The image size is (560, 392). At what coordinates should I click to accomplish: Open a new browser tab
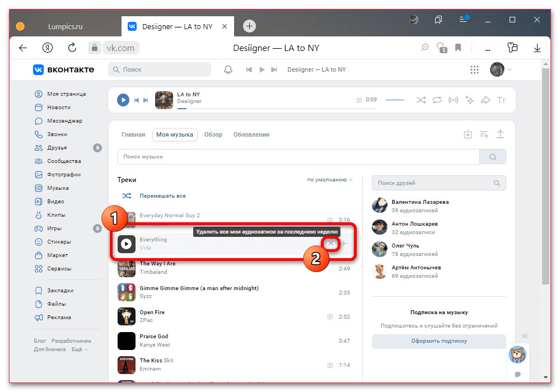249,26
